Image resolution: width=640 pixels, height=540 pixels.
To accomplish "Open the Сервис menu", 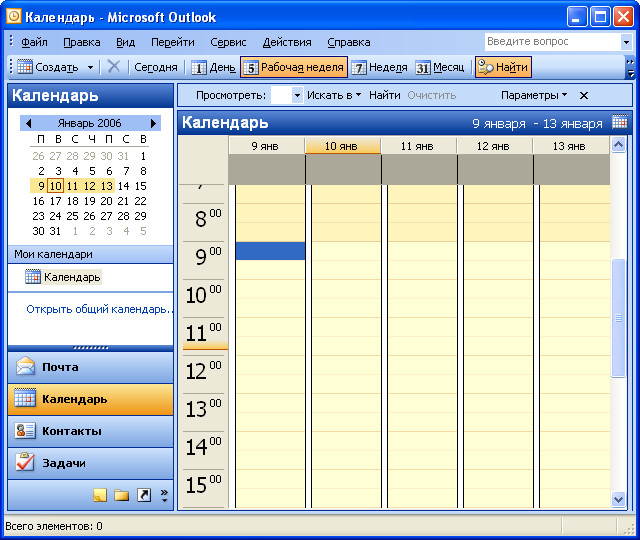I will 228,42.
